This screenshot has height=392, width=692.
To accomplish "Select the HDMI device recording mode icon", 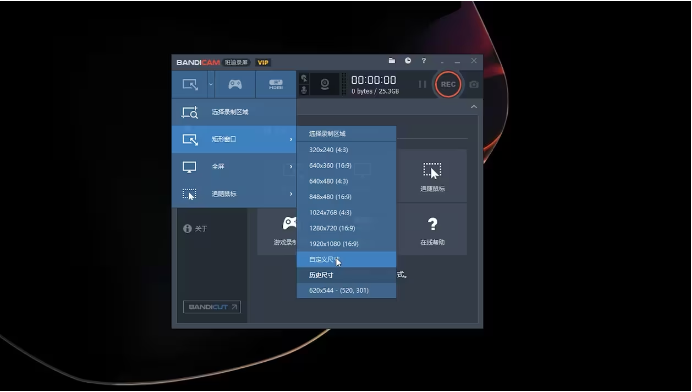I will pyautogui.click(x=276, y=84).
